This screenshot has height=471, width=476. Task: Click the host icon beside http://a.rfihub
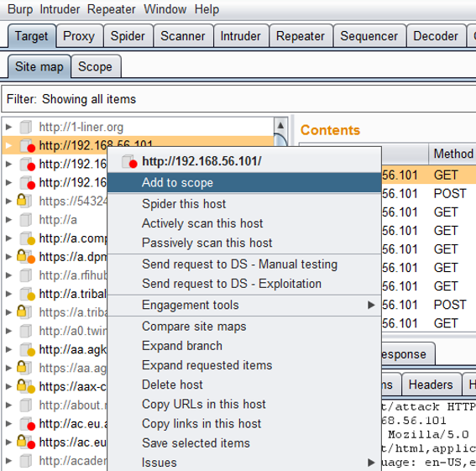26,275
